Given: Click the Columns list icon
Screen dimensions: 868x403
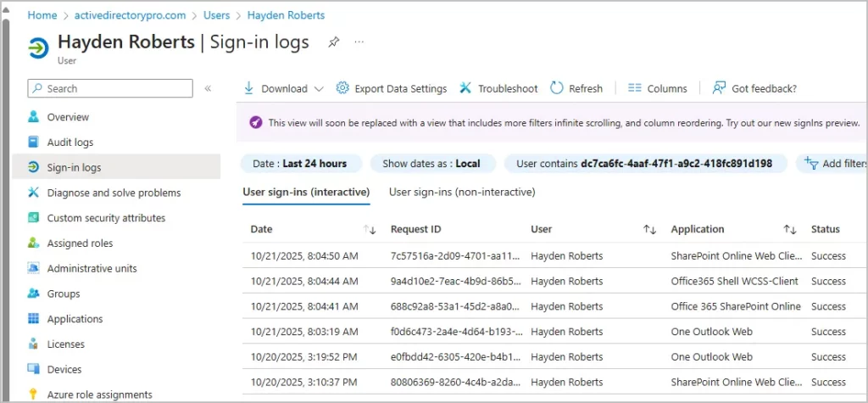Looking at the screenshot, I should point(634,88).
